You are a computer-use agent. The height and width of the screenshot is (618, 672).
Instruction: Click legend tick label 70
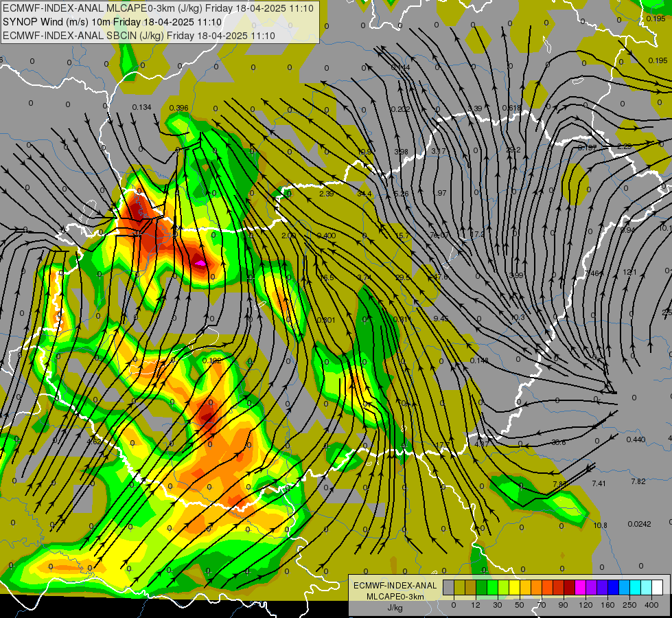542,605
